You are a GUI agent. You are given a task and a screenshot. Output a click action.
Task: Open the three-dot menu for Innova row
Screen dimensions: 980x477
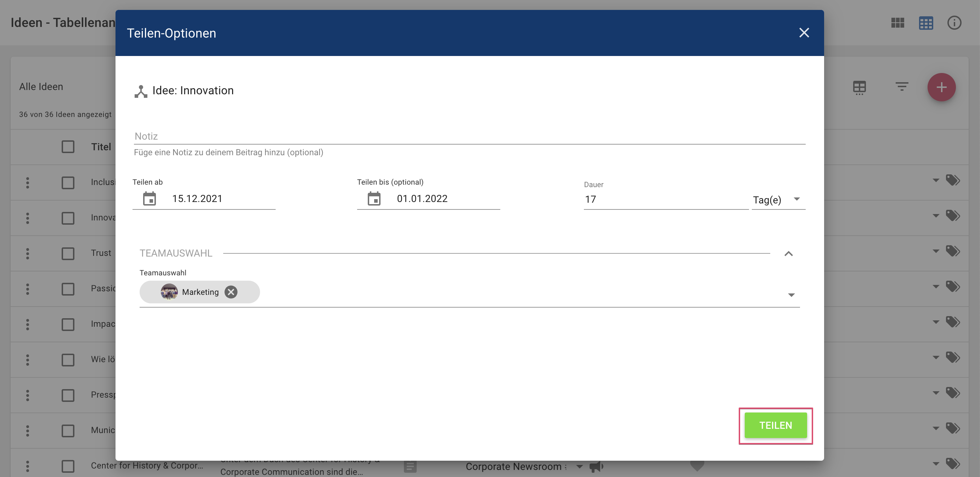pos(27,218)
